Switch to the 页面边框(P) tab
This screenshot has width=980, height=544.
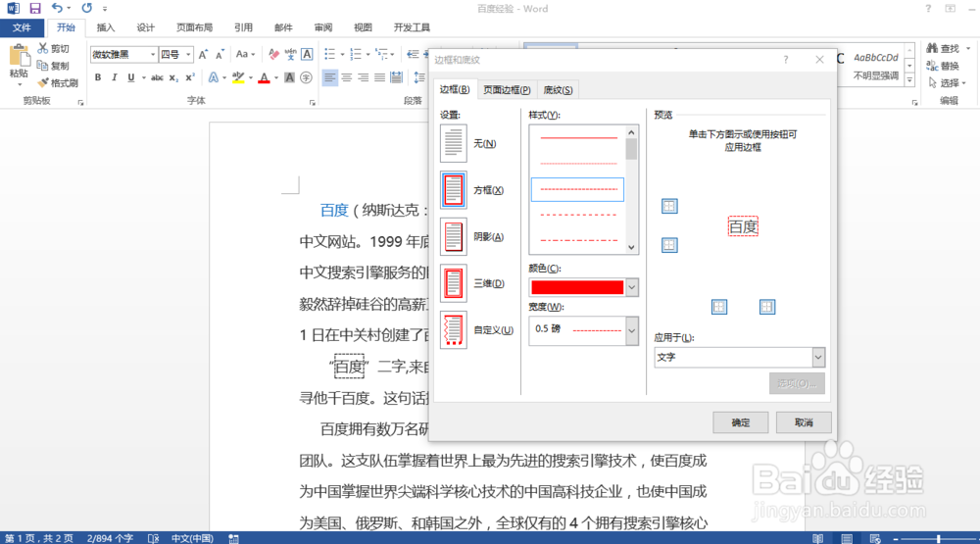507,90
